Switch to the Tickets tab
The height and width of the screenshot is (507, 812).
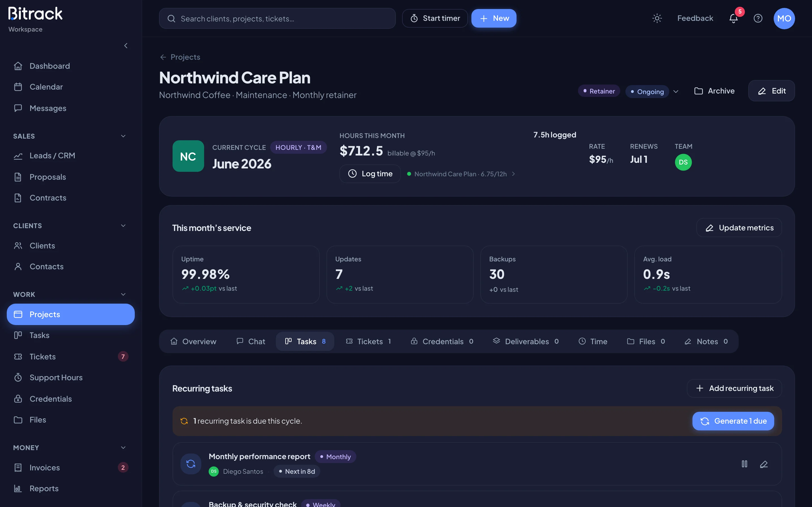368,341
